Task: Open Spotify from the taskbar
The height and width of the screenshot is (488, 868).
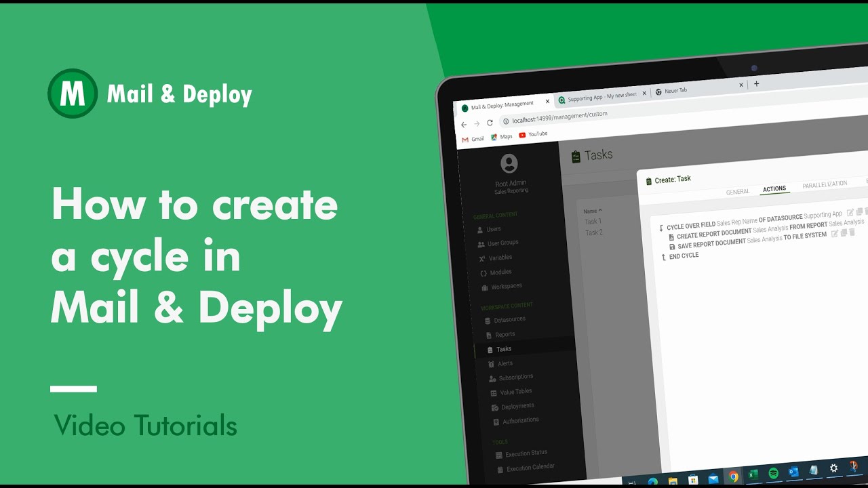Action: (773, 473)
